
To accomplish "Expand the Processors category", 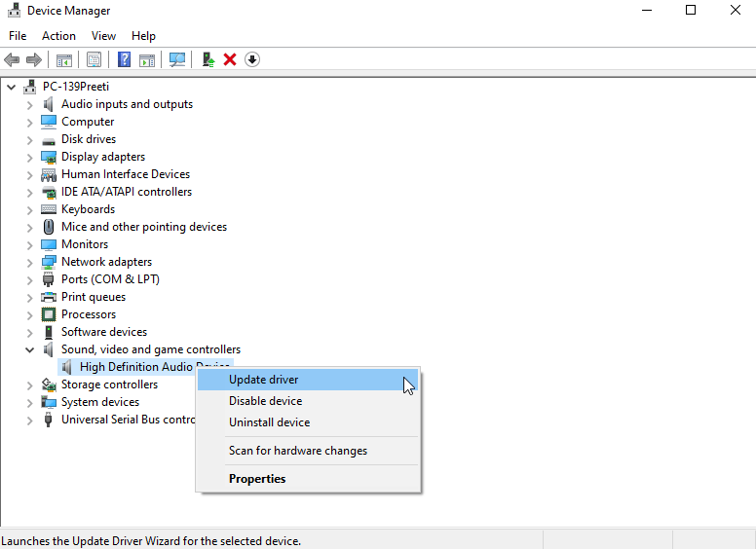I will pos(30,315).
